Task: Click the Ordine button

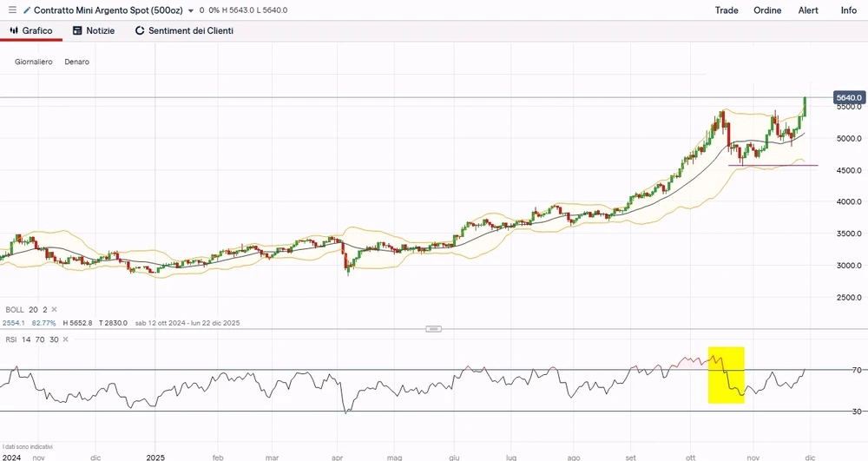Action: tap(767, 10)
